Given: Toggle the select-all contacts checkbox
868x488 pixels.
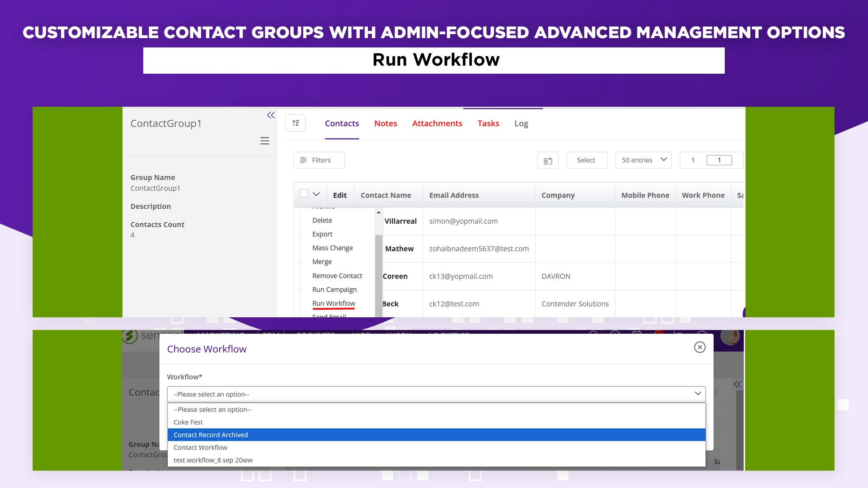Looking at the screenshot, I should click(304, 194).
